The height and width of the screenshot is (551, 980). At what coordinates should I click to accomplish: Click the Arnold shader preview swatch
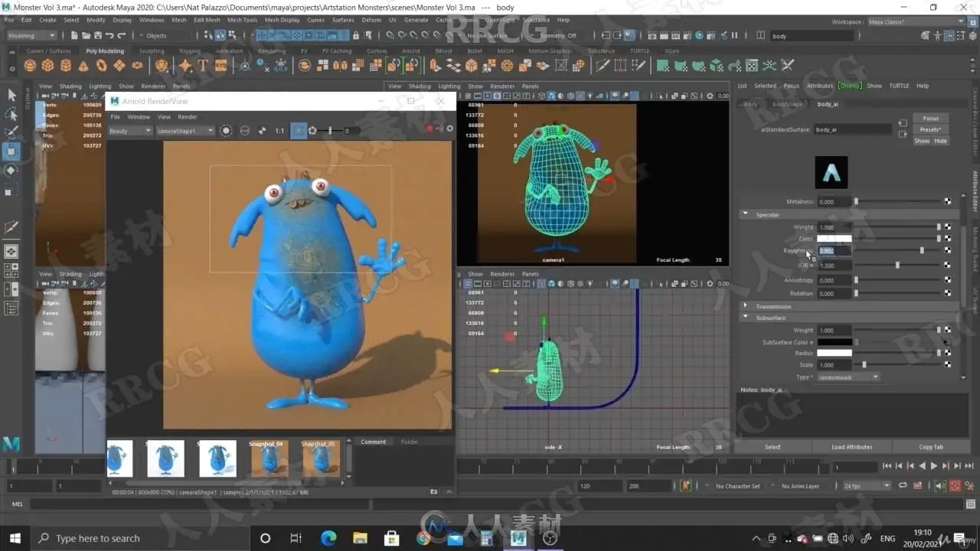pos(831,172)
